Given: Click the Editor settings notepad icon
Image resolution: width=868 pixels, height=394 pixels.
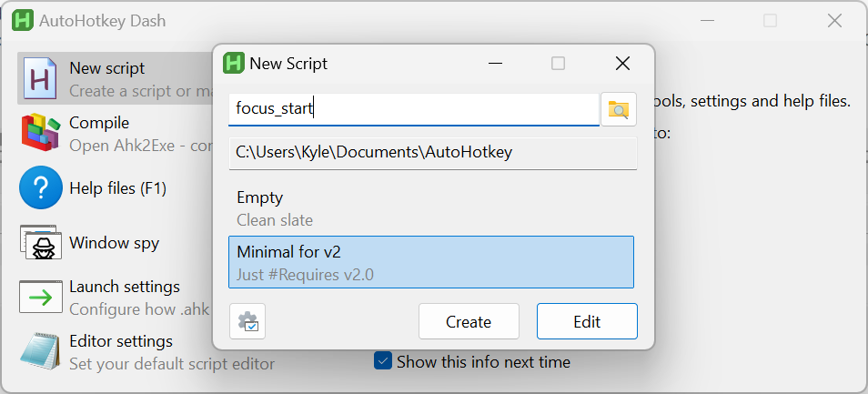Looking at the screenshot, I should point(39,351).
